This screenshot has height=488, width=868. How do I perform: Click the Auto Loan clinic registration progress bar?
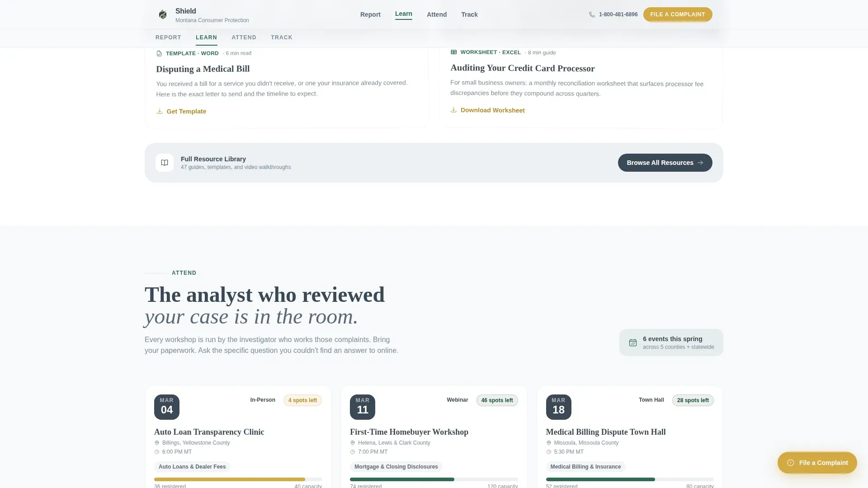point(238,479)
